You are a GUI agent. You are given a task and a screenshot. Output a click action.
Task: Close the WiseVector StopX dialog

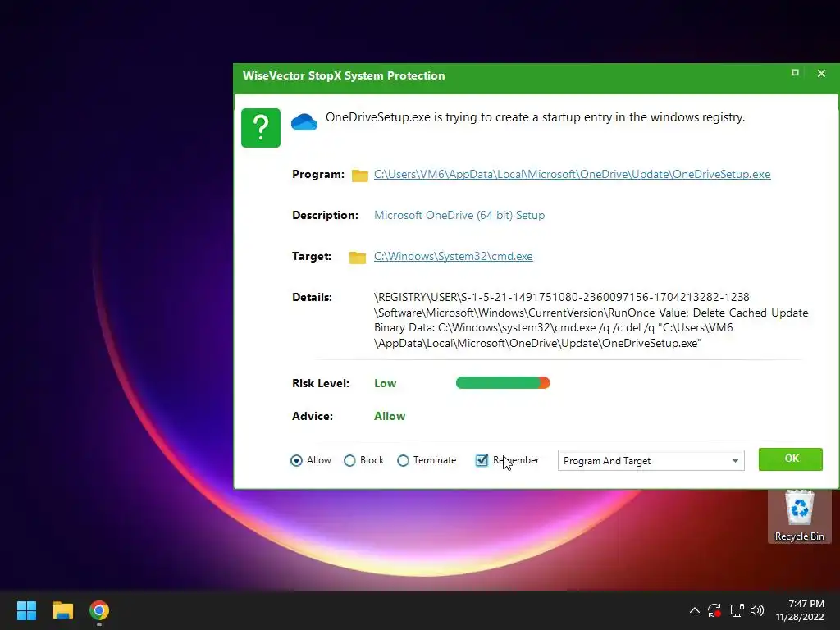point(821,73)
